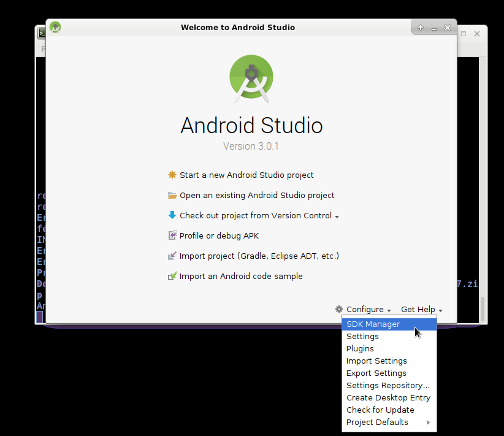Screen dimensions: 504x436
Task: Start a new Android Studio project
Action: pyautogui.click(x=246, y=175)
